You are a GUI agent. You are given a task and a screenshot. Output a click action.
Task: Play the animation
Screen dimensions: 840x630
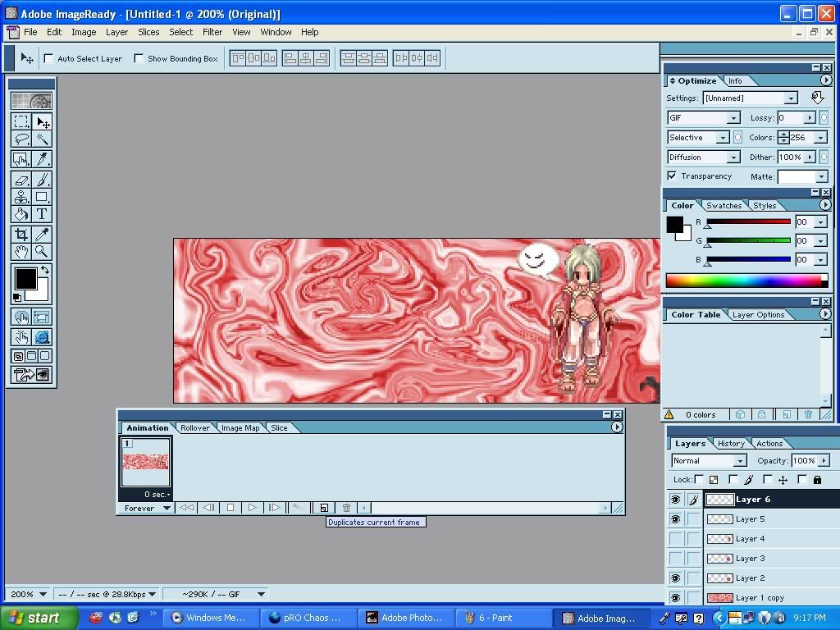(253, 507)
